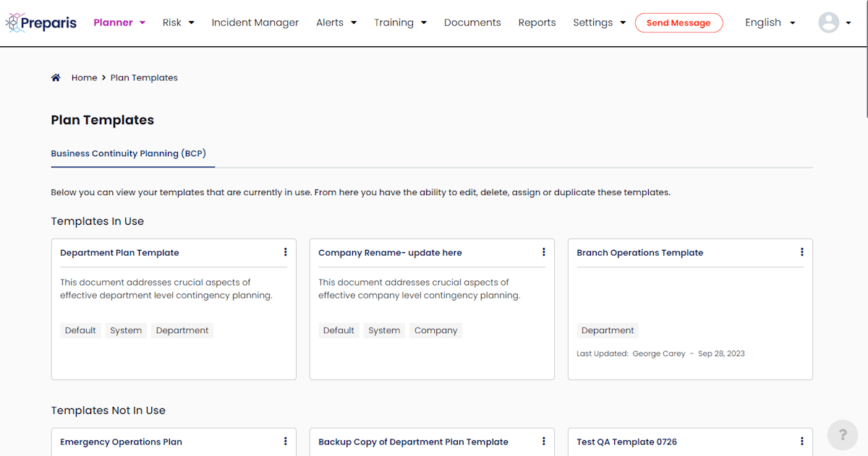
Task: Open the Documents menu item
Action: (x=472, y=22)
